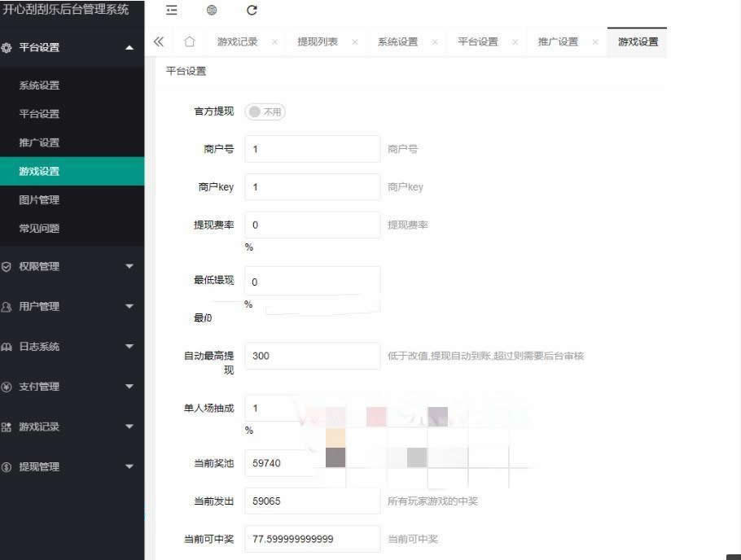
Task: Refresh the page with reload icon
Action: point(252,11)
